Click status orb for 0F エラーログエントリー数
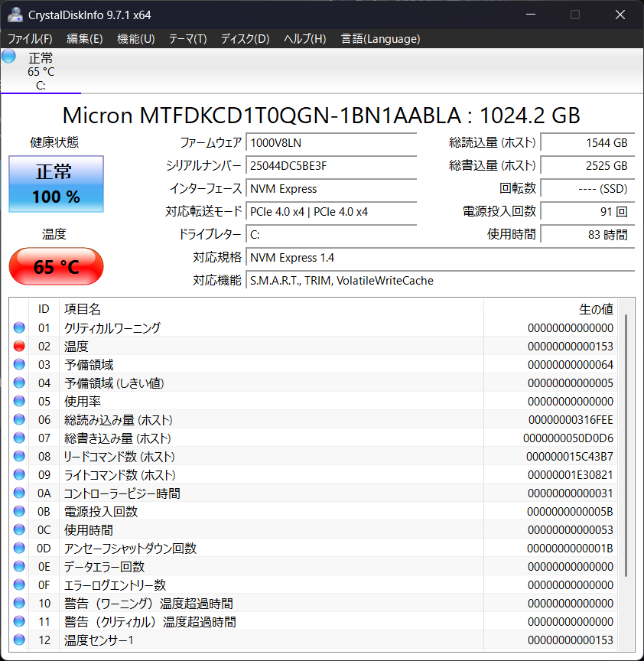This screenshot has height=661, width=644. pos(19,584)
